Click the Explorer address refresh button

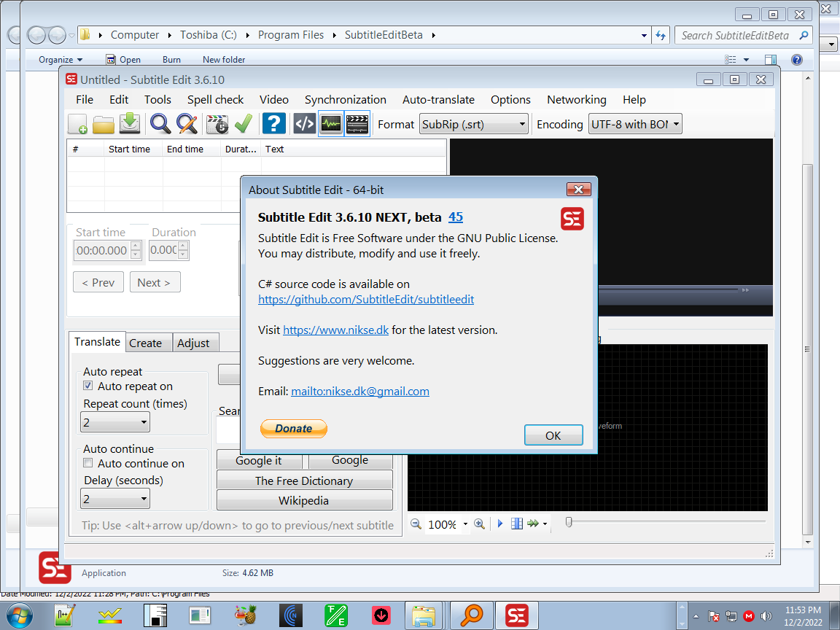coord(661,35)
